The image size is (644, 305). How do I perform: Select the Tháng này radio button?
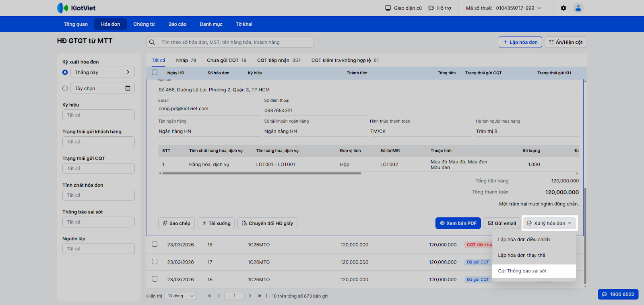[65, 72]
